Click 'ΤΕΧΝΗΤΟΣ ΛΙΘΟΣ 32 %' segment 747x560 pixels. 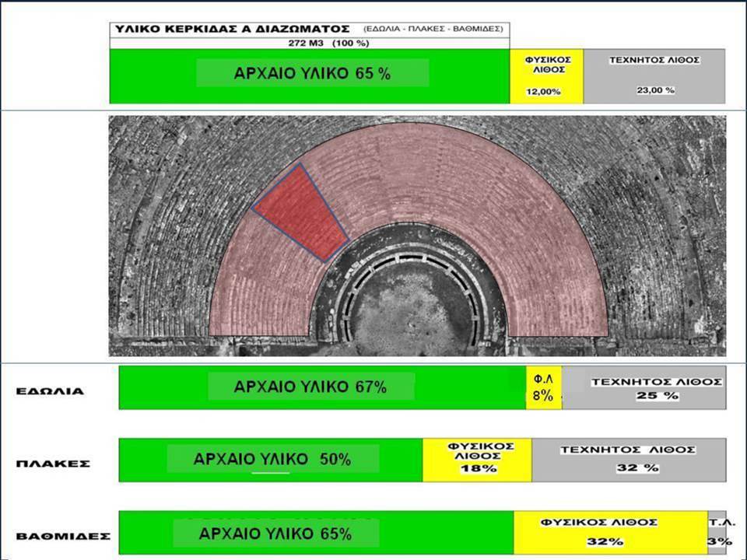pos(630,460)
